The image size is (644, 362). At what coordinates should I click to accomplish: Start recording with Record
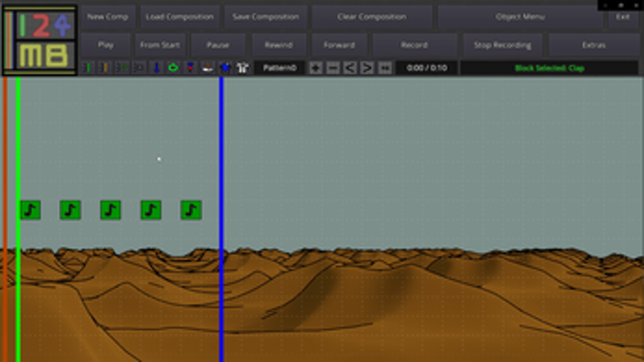pyautogui.click(x=414, y=45)
